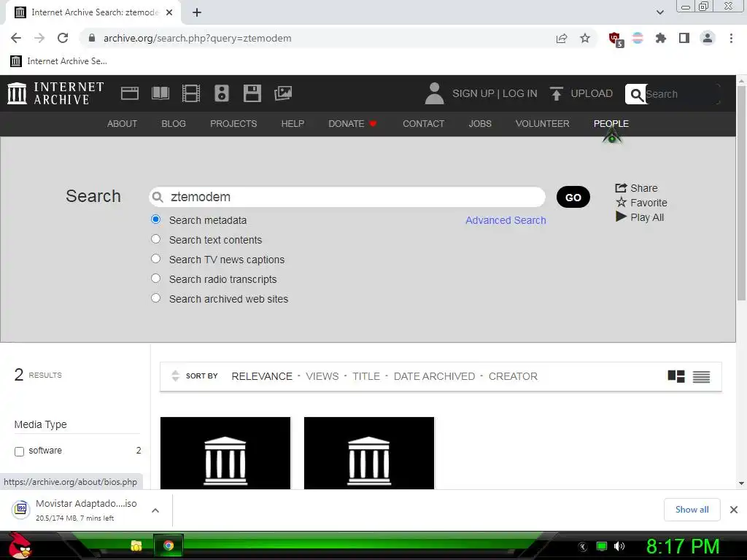Image resolution: width=747 pixels, height=560 pixels.
Task: Click the Favorite link
Action: pos(641,203)
